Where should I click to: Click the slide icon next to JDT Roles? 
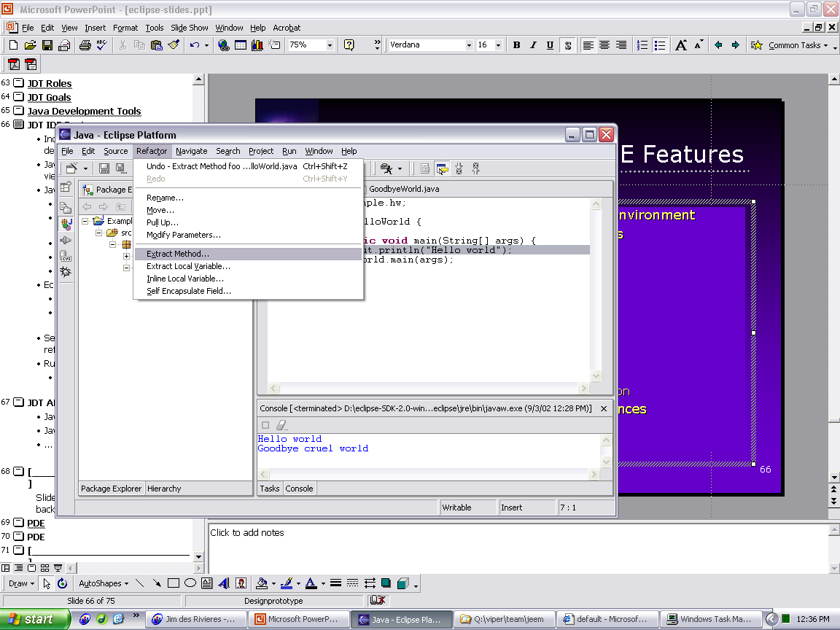[x=19, y=82]
